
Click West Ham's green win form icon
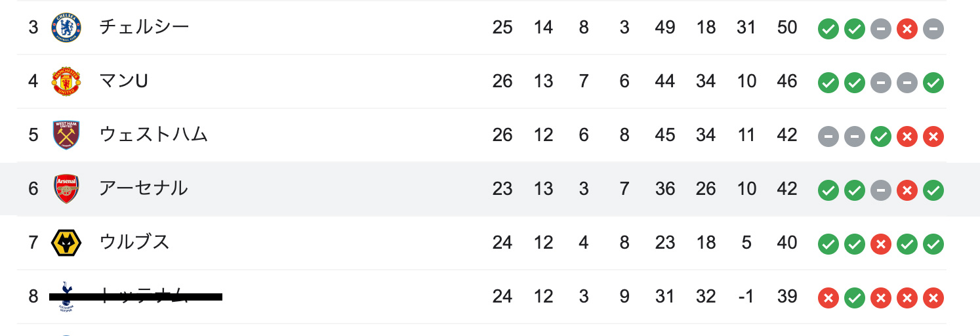point(881,136)
